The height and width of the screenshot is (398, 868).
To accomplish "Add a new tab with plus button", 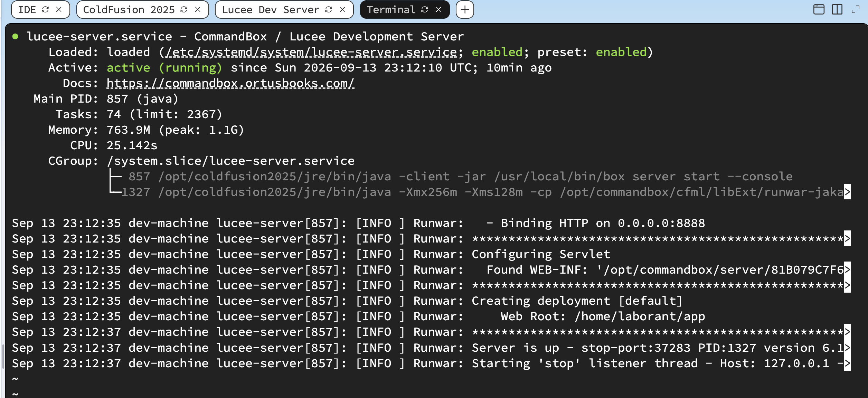I will [x=465, y=10].
